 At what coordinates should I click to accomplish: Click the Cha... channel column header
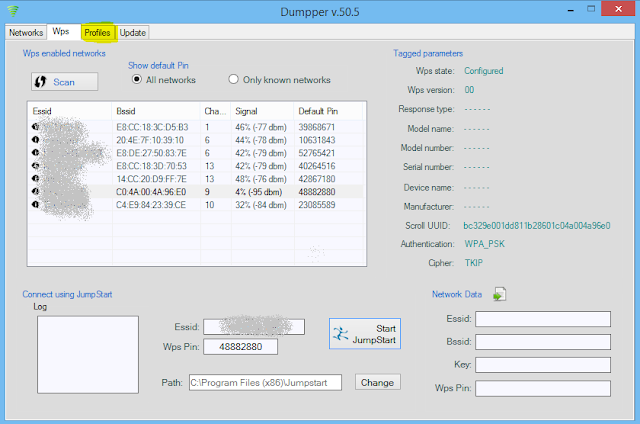(x=216, y=111)
